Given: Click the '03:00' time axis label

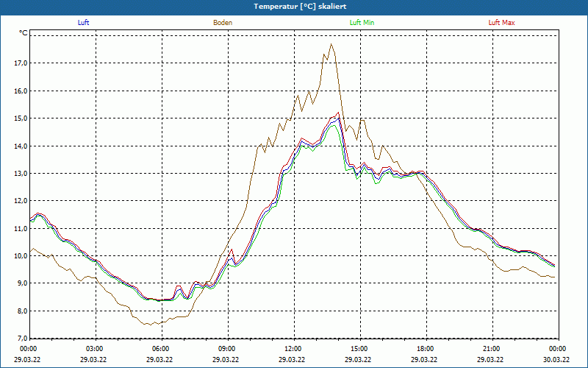Looking at the screenshot, I should [93, 349].
